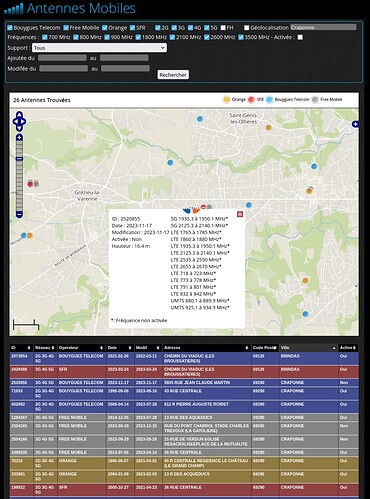Viewport: 370px width, 499px height.
Task: Pan the map north with the up arrow
Action: (x=19, y=115)
